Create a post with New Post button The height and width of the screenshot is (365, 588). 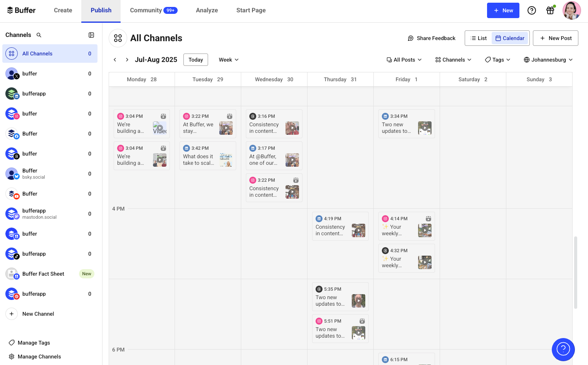tap(556, 38)
